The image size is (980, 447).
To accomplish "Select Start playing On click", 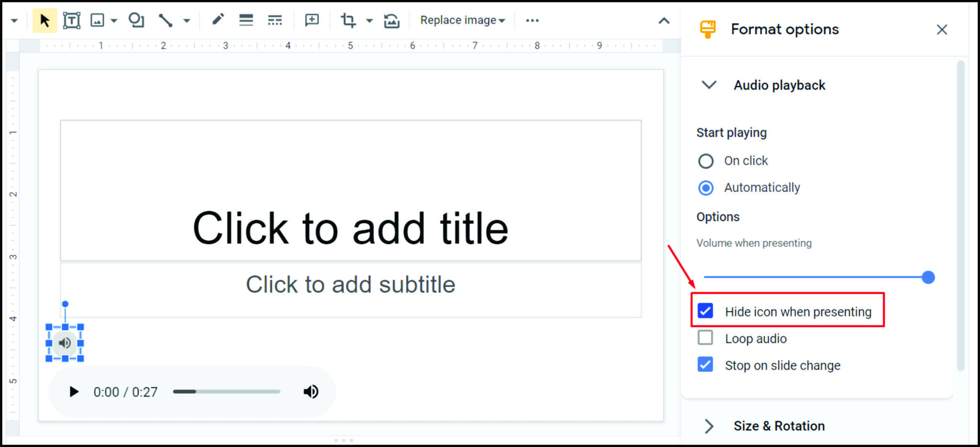I will point(706,161).
